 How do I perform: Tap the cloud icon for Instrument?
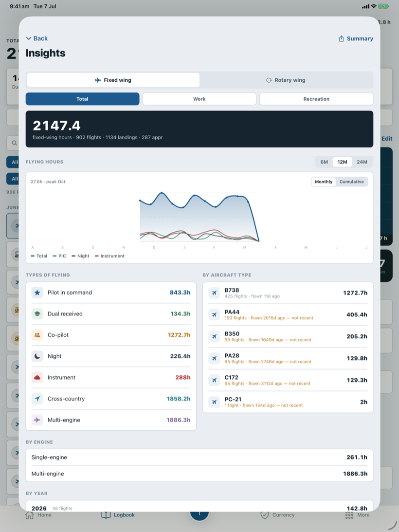37,377
